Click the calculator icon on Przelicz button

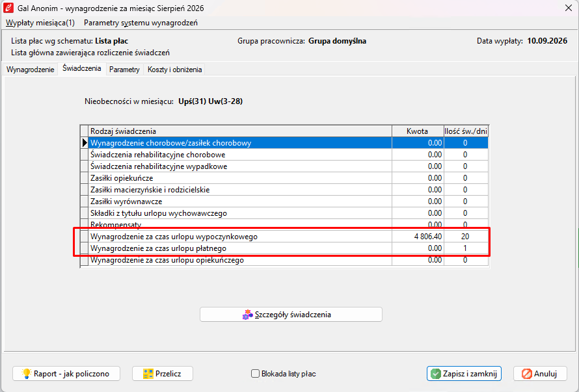pyautogui.click(x=148, y=374)
